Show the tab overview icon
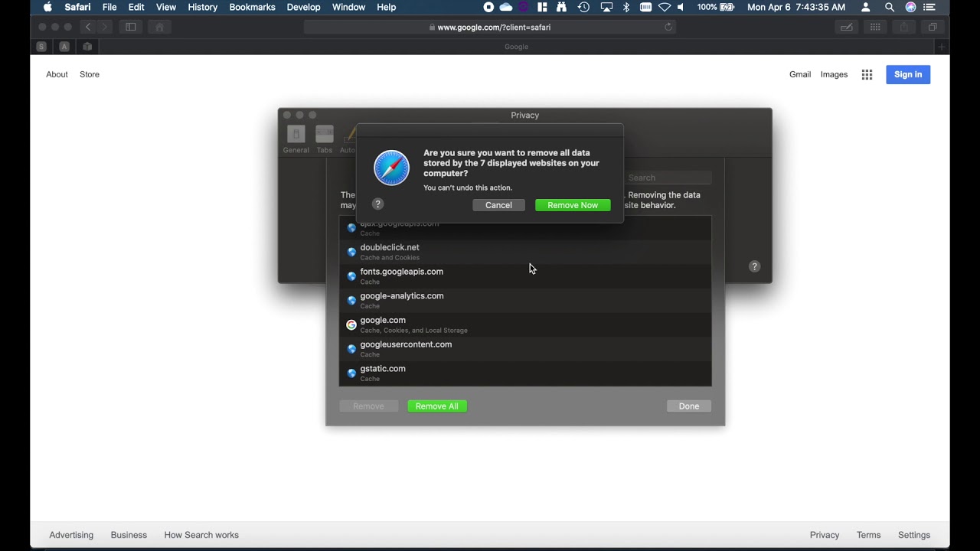Image resolution: width=980 pixels, height=551 pixels. tap(933, 27)
